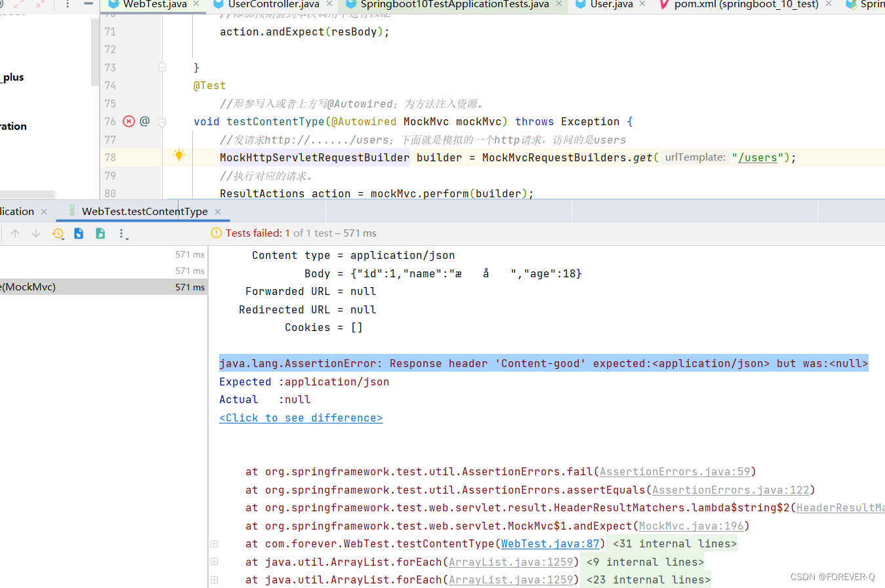Image resolution: width=885 pixels, height=588 pixels.
Task: Hide the project panel with minimize dash icon
Action: (88, 4)
